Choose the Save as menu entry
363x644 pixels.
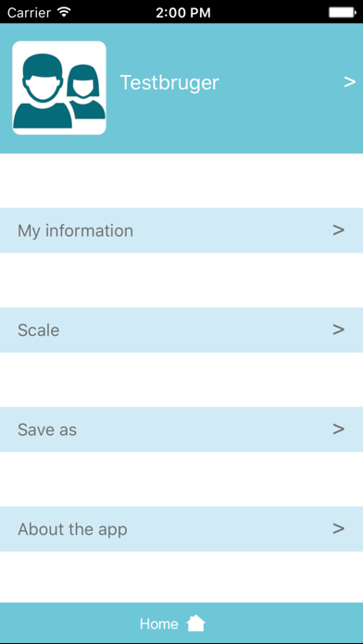tap(181, 429)
